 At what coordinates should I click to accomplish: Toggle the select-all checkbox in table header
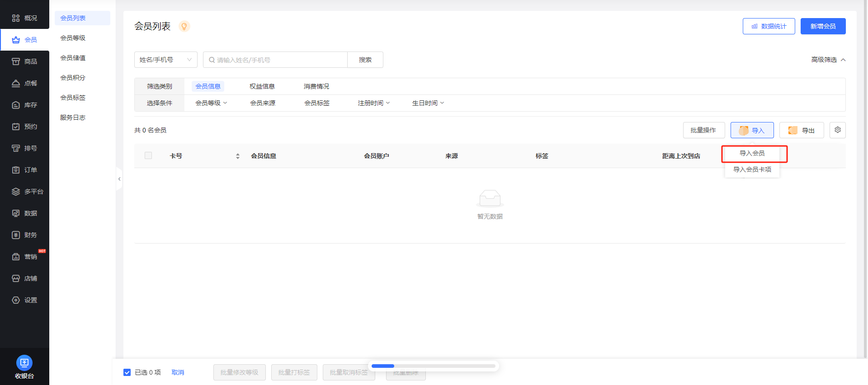(x=148, y=155)
